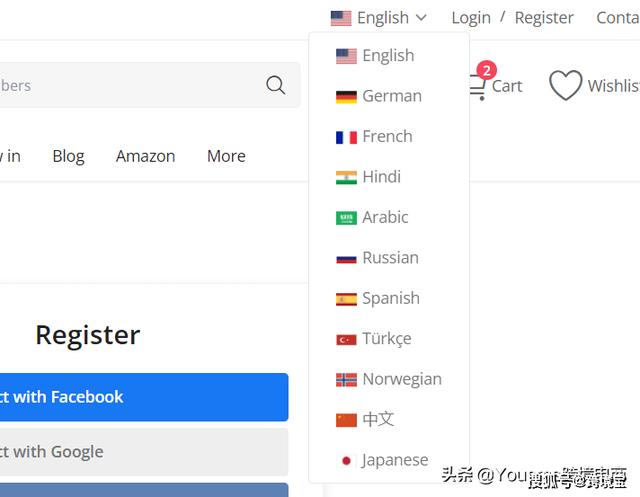
Task: Click the Japanese flag icon
Action: tap(346, 461)
